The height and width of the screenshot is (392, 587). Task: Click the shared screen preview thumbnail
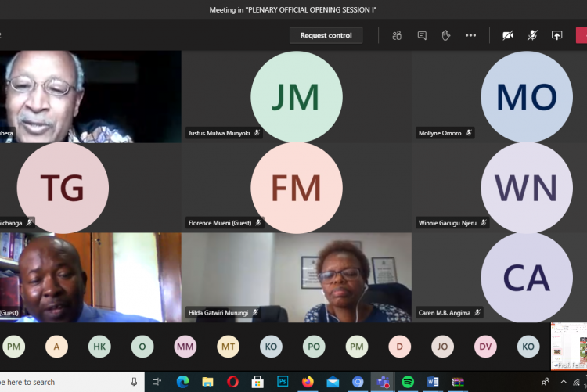568,345
